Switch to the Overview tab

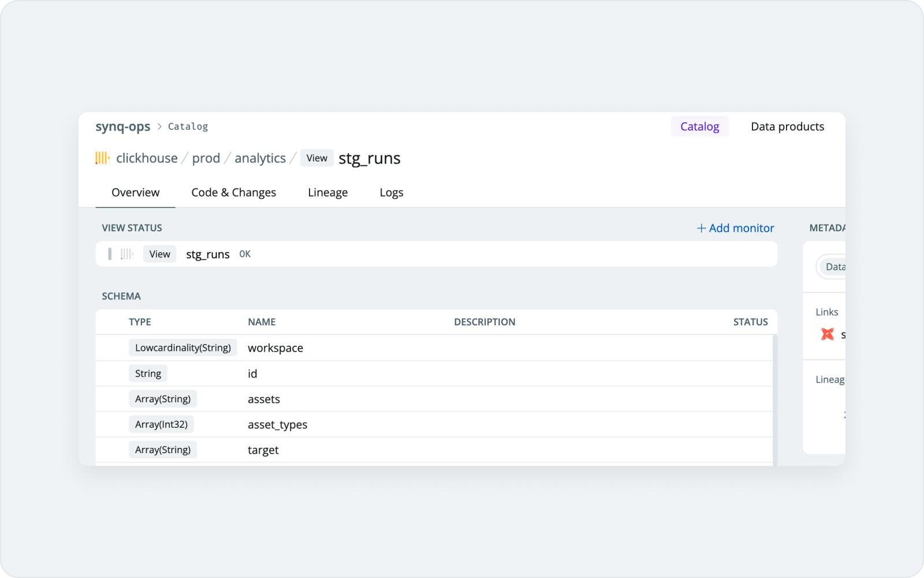point(135,192)
